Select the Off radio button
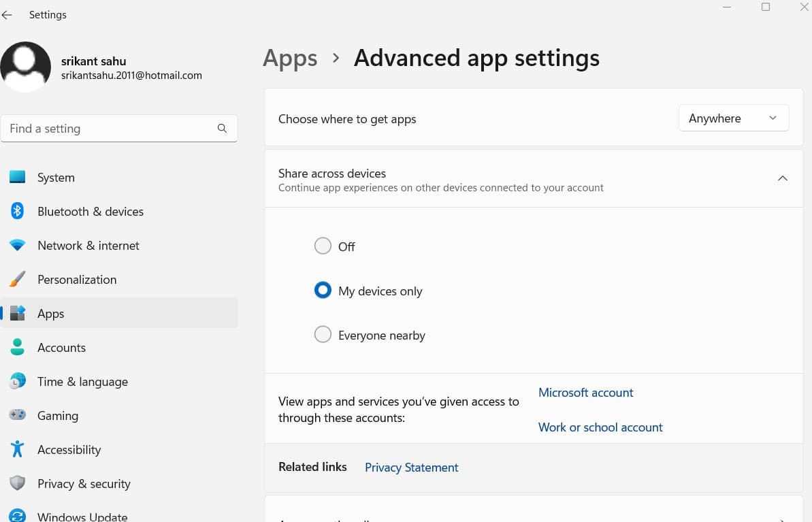 coord(323,246)
